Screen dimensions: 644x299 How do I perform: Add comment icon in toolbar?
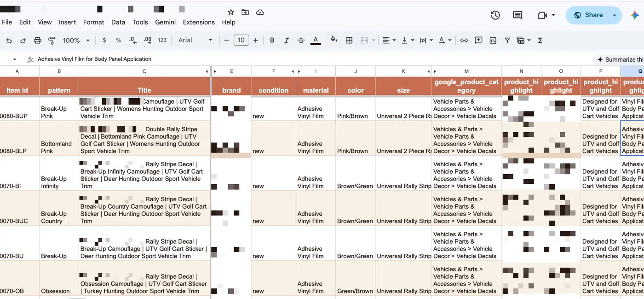point(478,41)
